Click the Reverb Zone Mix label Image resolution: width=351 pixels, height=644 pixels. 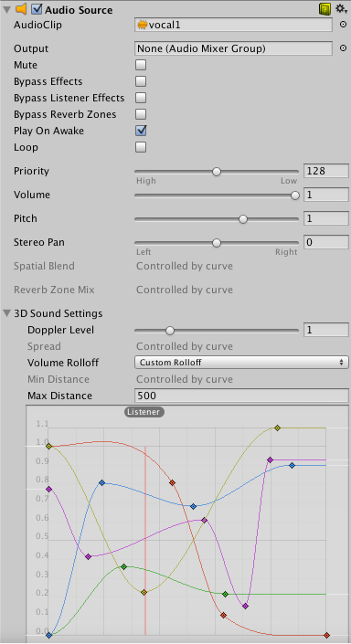pyautogui.click(x=54, y=290)
